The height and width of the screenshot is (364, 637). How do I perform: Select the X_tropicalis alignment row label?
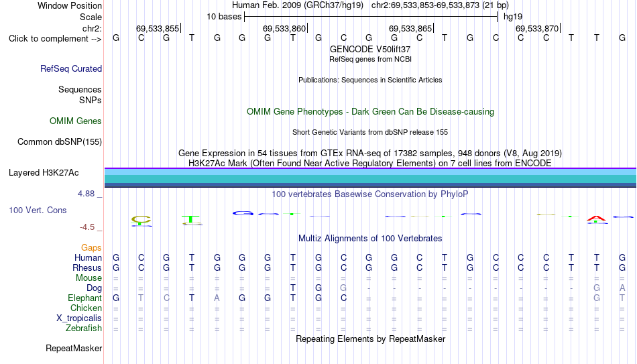pos(79,318)
